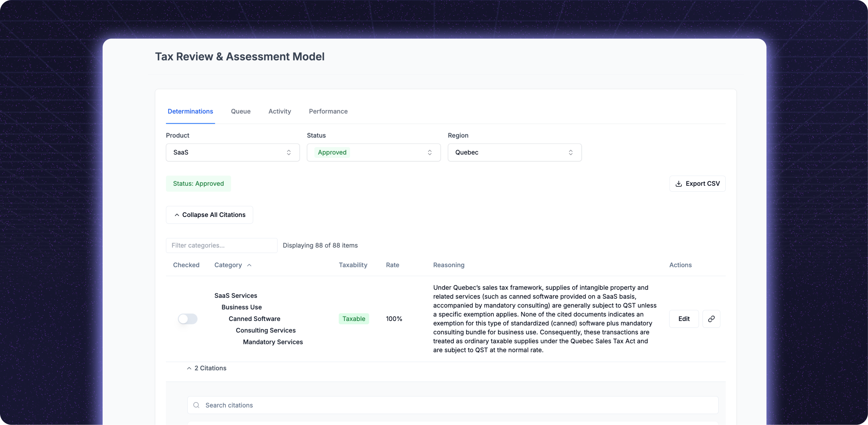The height and width of the screenshot is (425, 868).
Task: Click the magnifier icon in citation search
Action: point(196,405)
